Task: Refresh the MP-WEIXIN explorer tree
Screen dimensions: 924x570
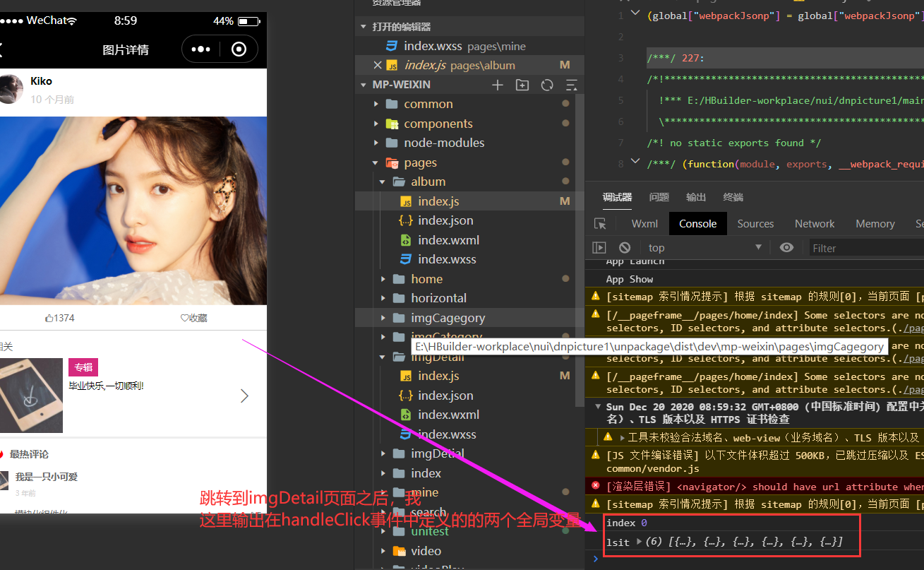Action: click(x=547, y=85)
